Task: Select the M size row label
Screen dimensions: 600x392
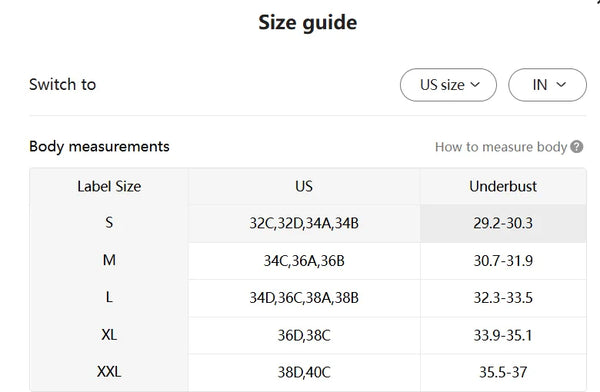Action: (109, 260)
